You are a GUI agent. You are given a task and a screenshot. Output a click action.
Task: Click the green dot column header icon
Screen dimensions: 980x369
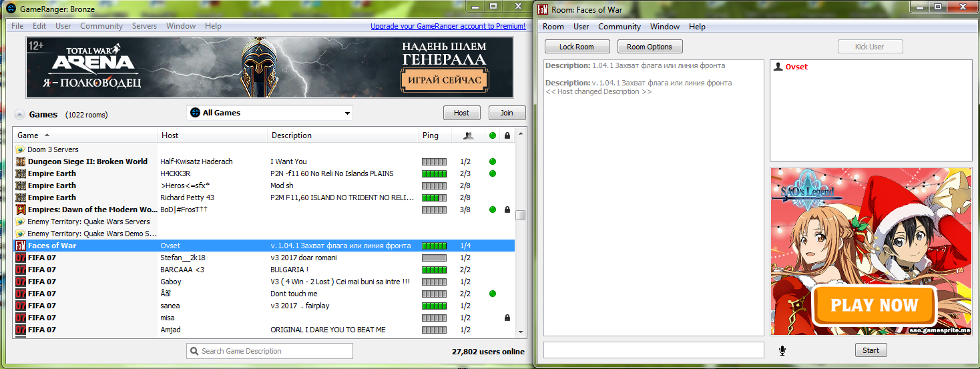(493, 135)
